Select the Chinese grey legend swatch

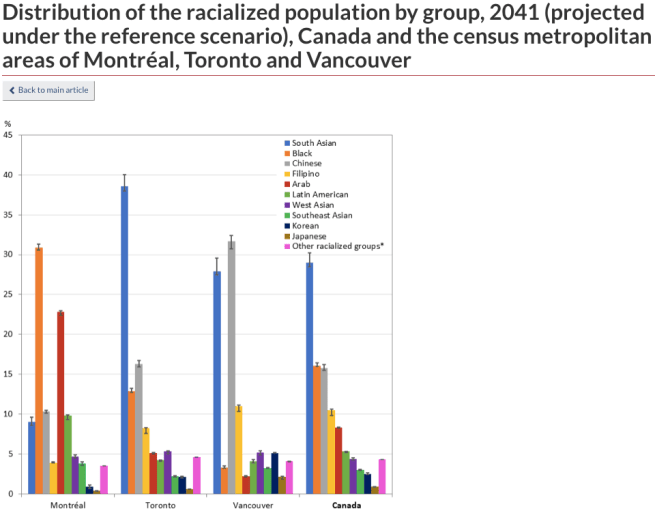coord(286,163)
